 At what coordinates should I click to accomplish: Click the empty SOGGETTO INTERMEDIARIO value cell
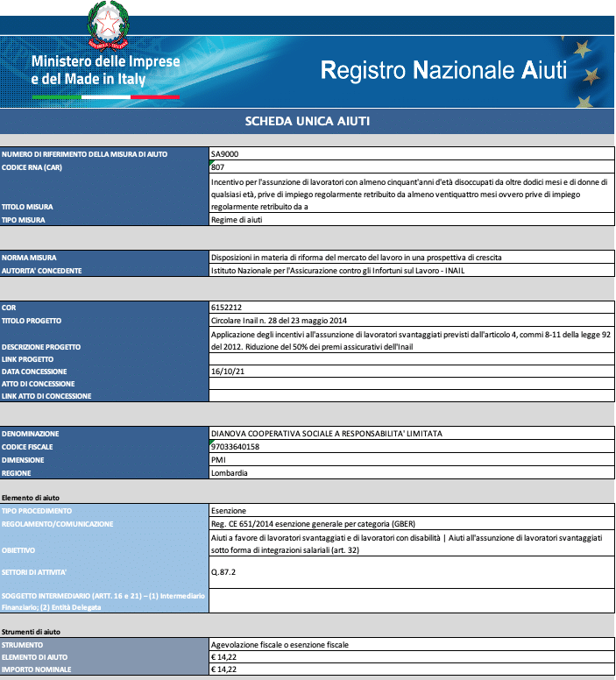pyautogui.click(x=412, y=600)
